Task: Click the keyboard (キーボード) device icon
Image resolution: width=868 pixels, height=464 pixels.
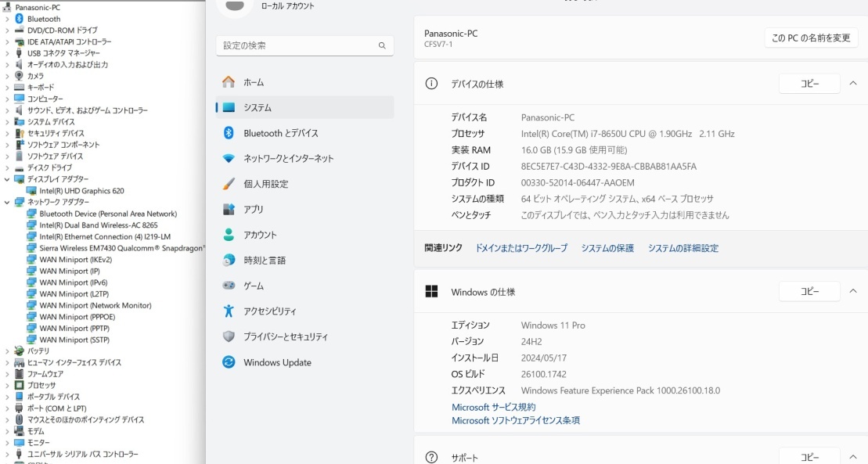Action: 20,88
